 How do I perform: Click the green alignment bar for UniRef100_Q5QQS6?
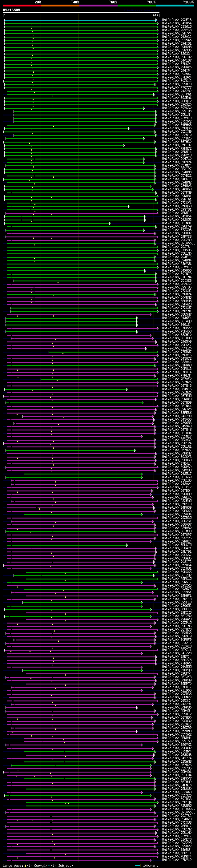click(67, 128)
